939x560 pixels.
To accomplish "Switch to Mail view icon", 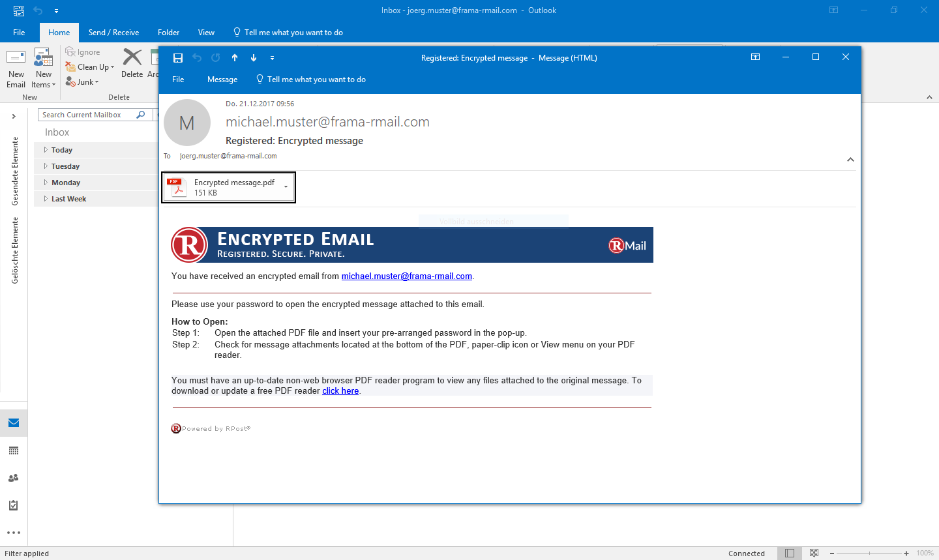I will [14, 423].
